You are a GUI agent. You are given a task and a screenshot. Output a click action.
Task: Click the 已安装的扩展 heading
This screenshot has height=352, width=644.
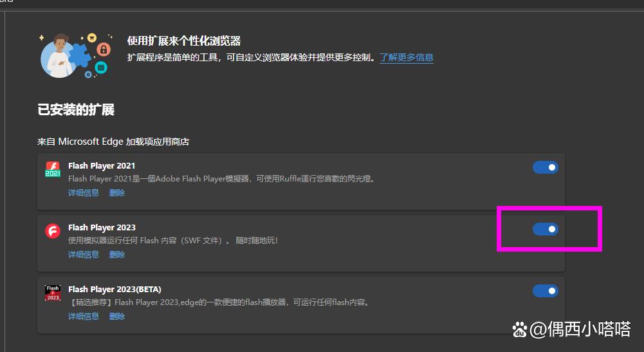[76, 109]
